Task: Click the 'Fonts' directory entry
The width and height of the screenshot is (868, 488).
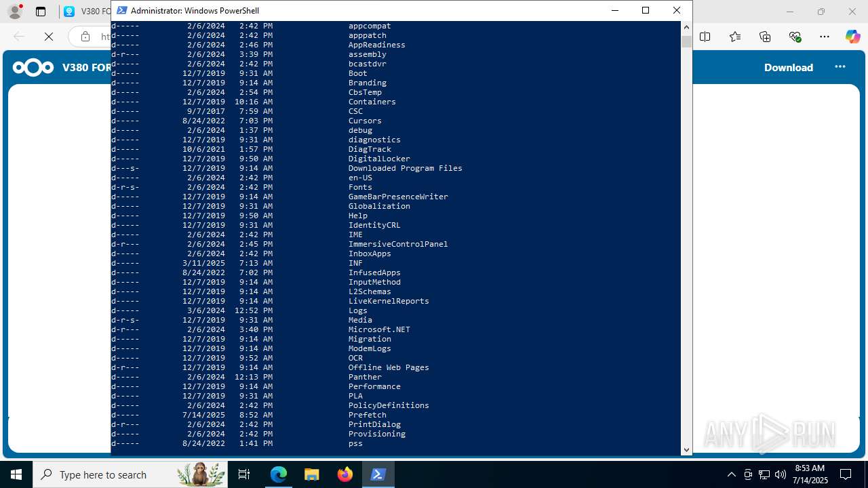Action: click(x=360, y=187)
